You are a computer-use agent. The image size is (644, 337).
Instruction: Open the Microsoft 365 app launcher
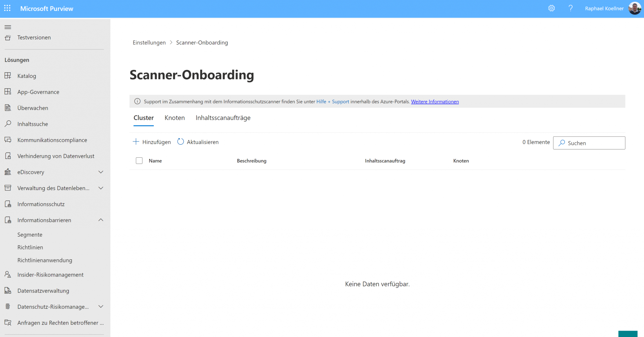[7, 8]
